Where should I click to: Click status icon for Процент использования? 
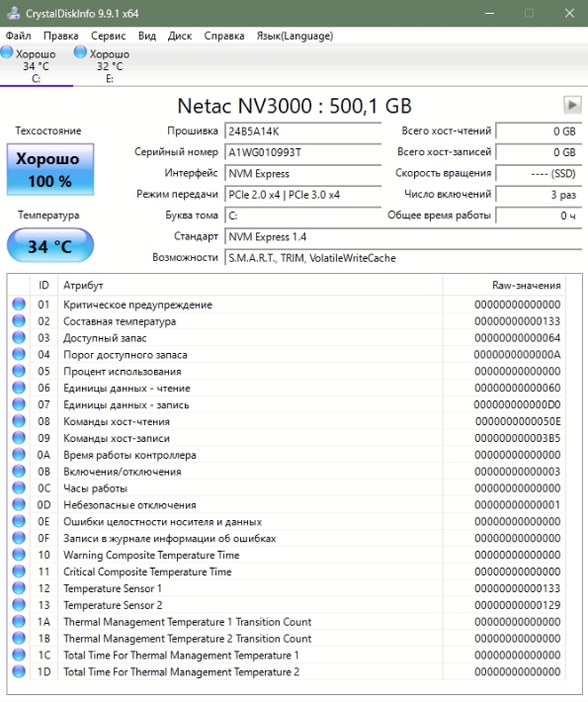pyautogui.click(x=19, y=371)
